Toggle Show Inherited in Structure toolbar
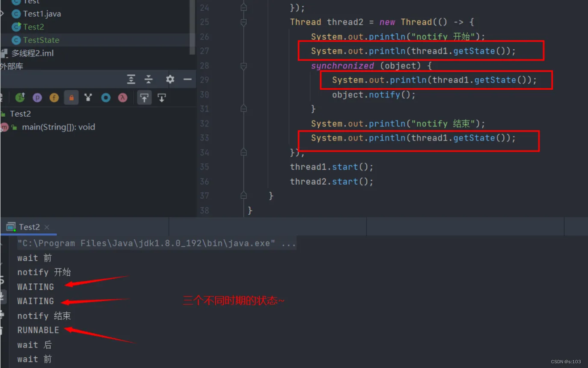588x368 pixels. tap(20, 97)
